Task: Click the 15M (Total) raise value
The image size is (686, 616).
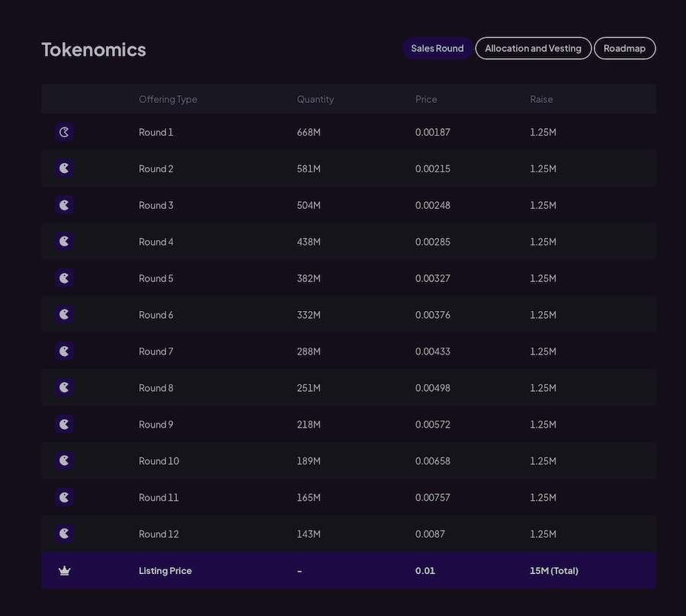Action: point(553,571)
